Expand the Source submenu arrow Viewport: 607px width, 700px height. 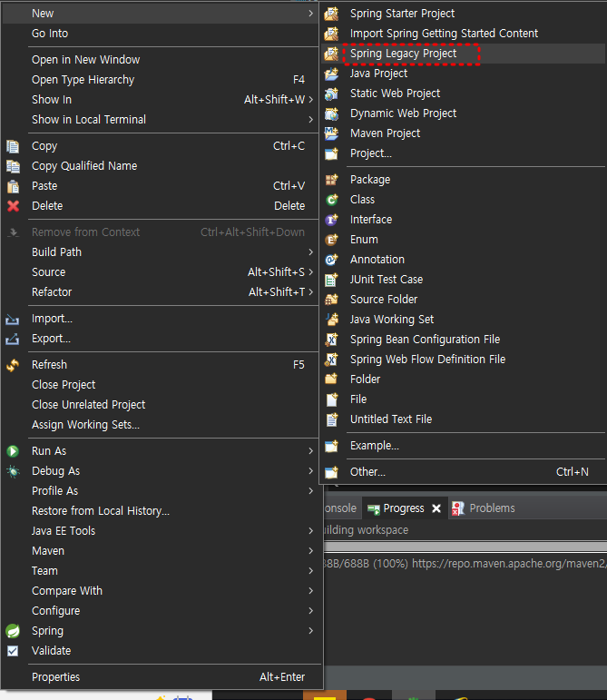pyautogui.click(x=311, y=271)
